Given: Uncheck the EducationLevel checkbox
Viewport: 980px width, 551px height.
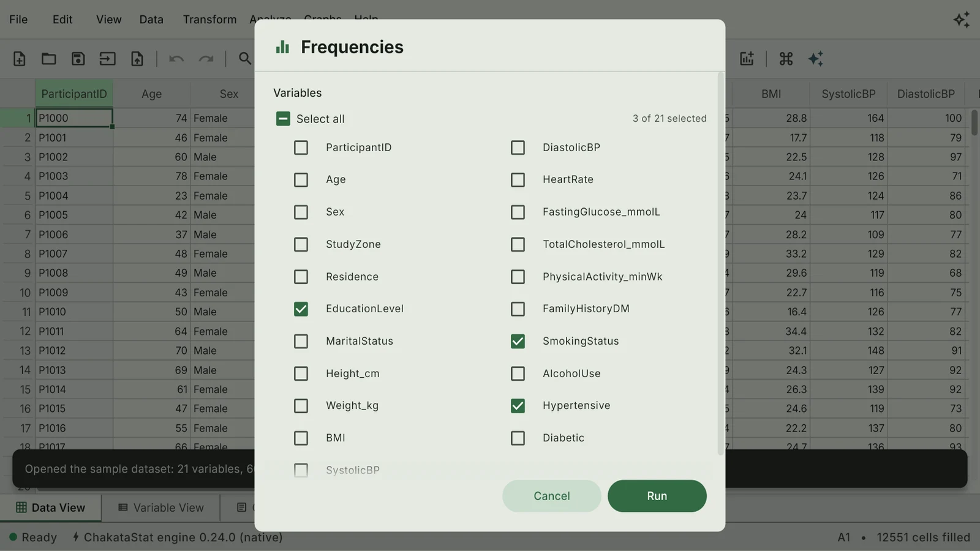Looking at the screenshot, I should pos(301,309).
